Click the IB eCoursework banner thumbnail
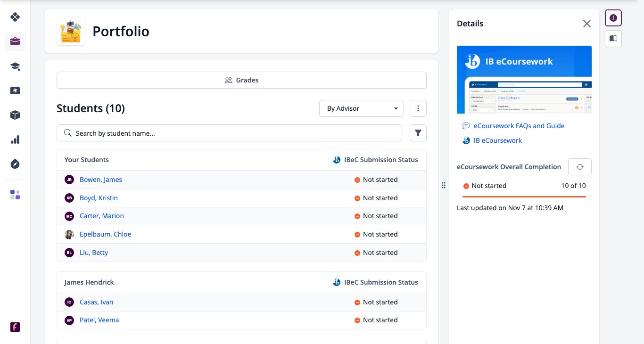This screenshot has height=344, width=644. 524,80
